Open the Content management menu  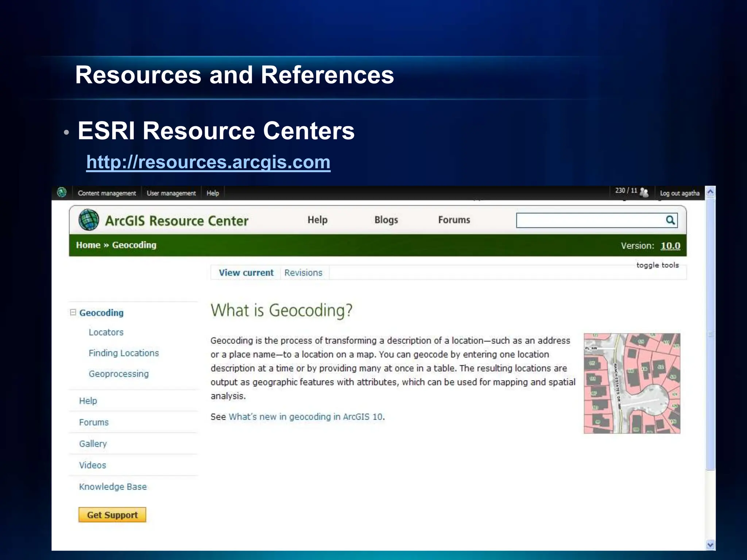tap(107, 193)
